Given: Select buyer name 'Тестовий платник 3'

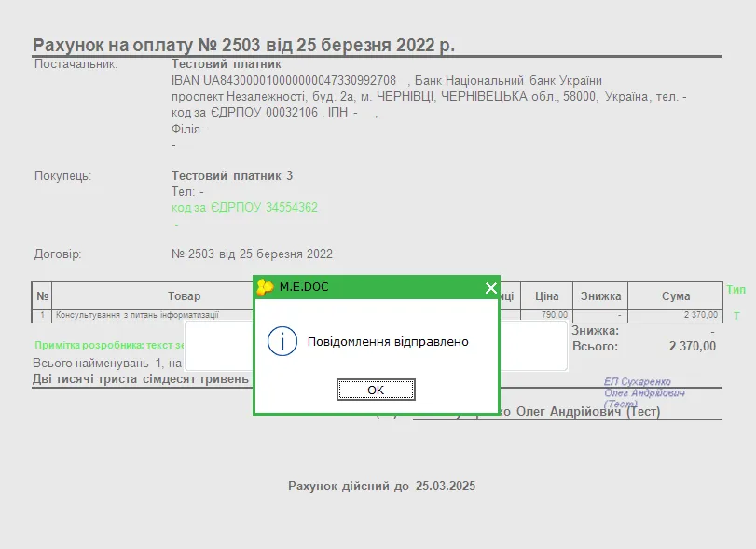Looking at the screenshot, I should point(232,175).
